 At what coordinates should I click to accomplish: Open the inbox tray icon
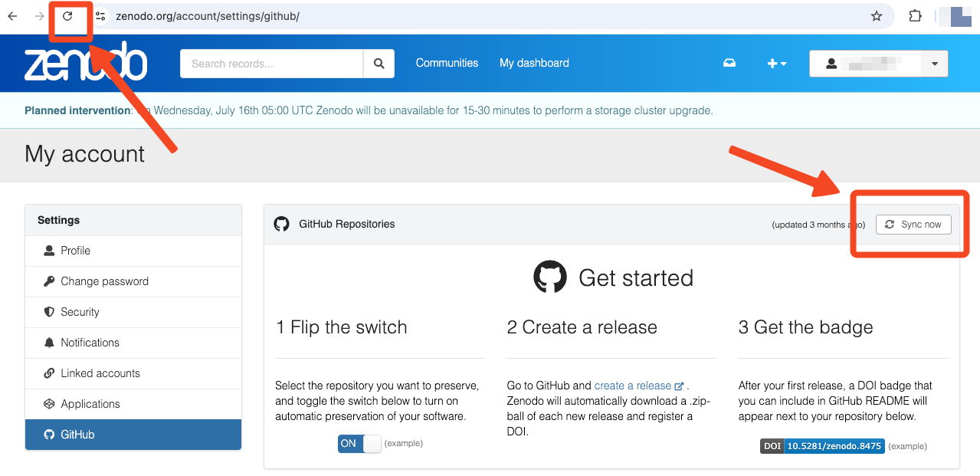(729, 64)
